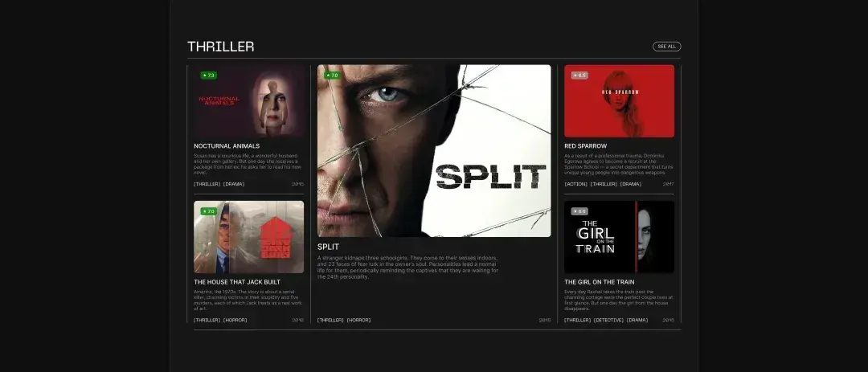Open The Girl on the Train thumbnail
The image size is (868, 372).
(x=619, y=237)
